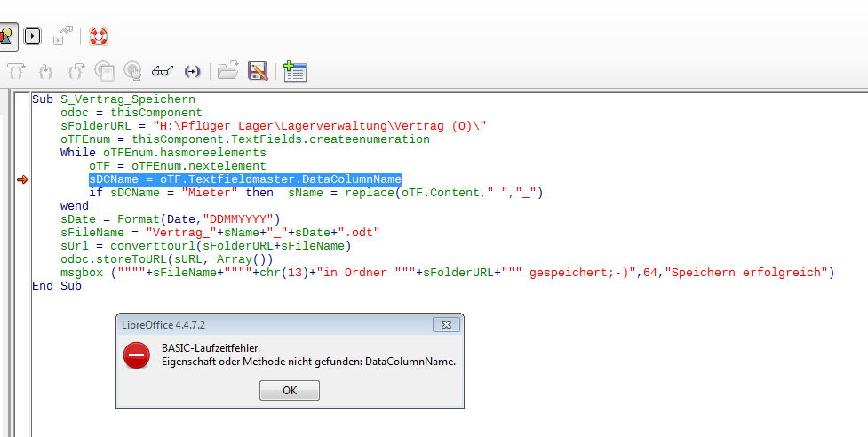Image resolution: width=868 pixels, height=437 pixels.
Task: Click the Find Parenthesis icon
Action: click(192, 71)
